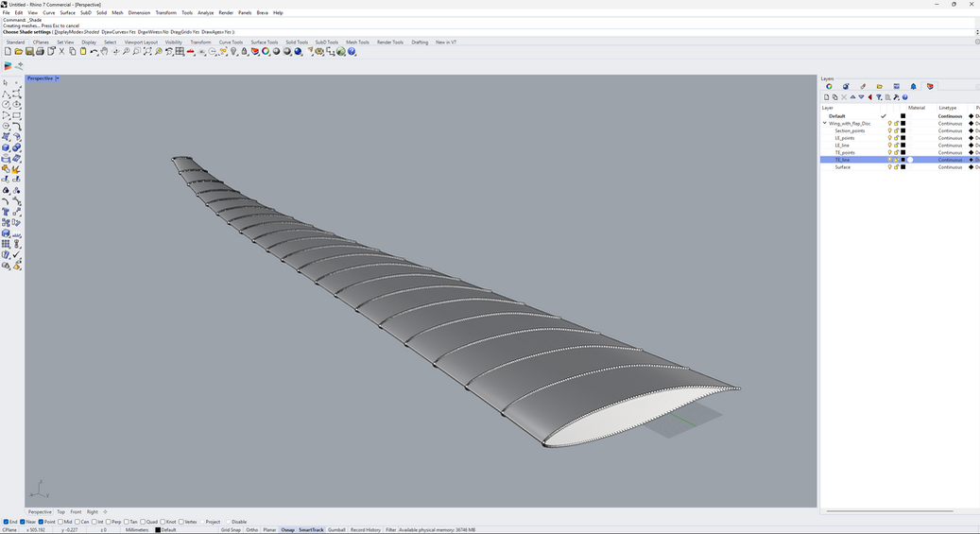This screenshot has height=534, width=980.
Task: Open the Perspective viewport title dropdown arrow
Action: [x=58, y=78]
